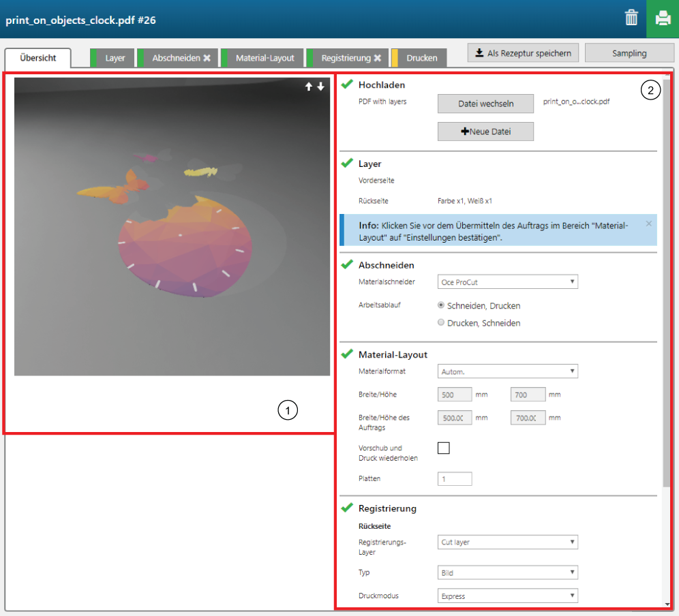Viewport: 679px width, 616px height.
Task: Expand the Materialformat dropdown
Action: [x=507, y=371]
